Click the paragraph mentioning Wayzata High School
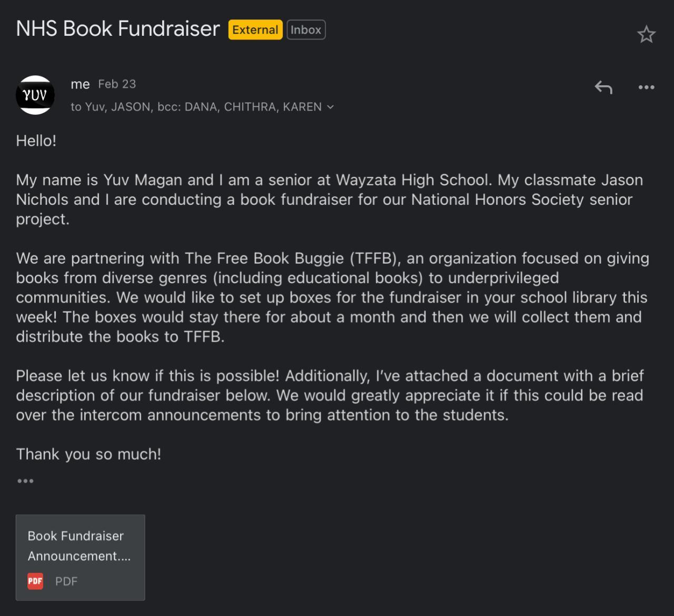The image size is (674, 616). click(x=329, y=200)
